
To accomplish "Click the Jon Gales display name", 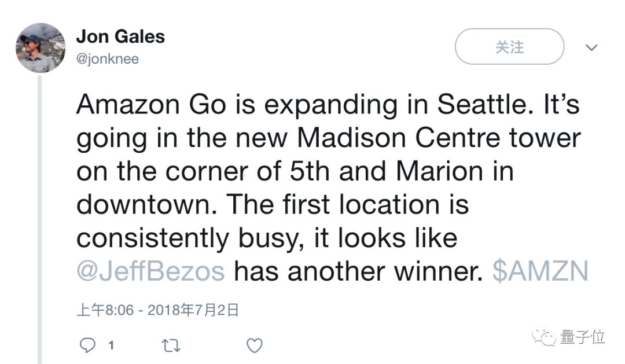I will point(120,36).
